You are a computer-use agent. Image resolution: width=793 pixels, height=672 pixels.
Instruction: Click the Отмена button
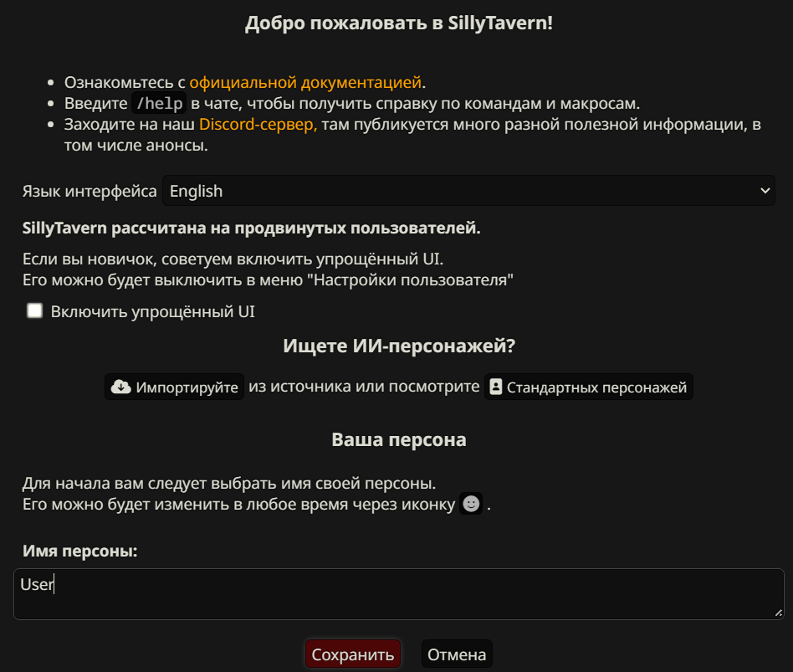[457, 654]
